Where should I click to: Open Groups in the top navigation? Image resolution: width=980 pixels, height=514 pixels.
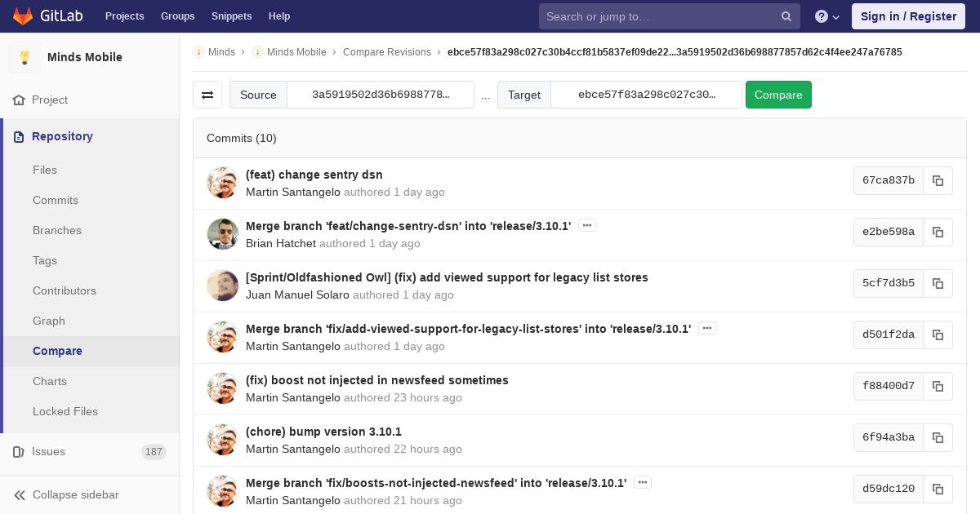(x=177, y=16)
